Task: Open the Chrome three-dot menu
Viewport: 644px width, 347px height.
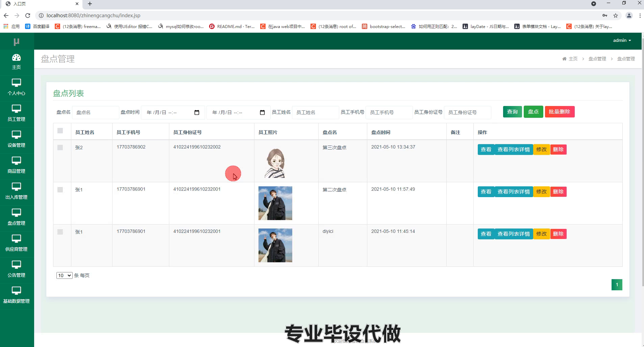Action: tap(640, 16)
